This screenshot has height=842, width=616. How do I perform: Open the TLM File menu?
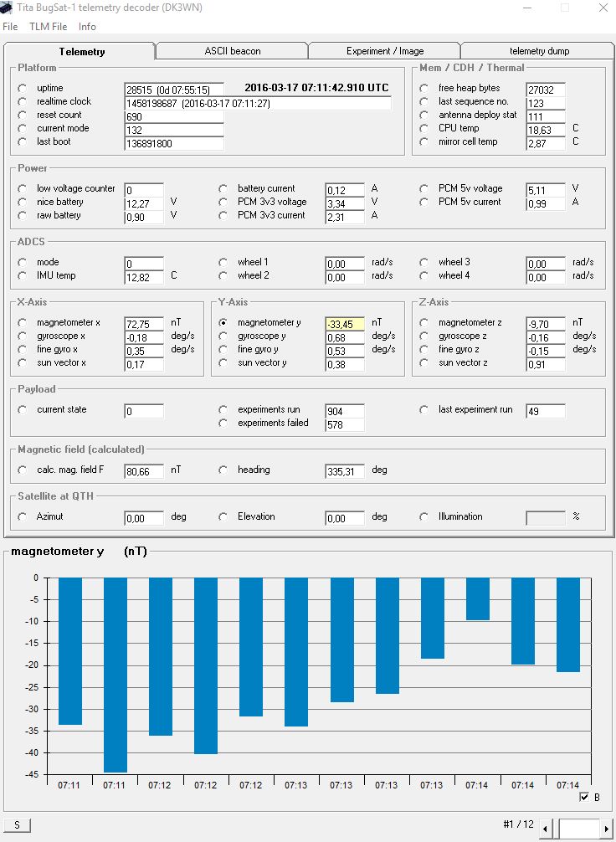49,26
